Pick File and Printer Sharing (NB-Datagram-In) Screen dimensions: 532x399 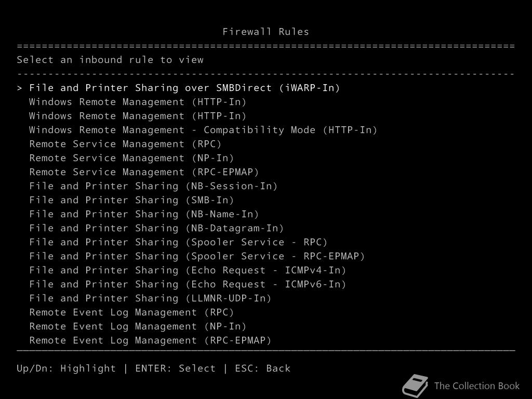pos(156,228)
